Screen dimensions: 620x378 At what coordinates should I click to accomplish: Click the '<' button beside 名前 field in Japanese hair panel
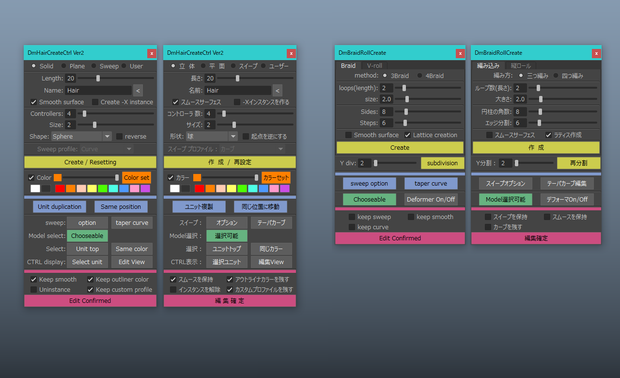coord(277,91)
